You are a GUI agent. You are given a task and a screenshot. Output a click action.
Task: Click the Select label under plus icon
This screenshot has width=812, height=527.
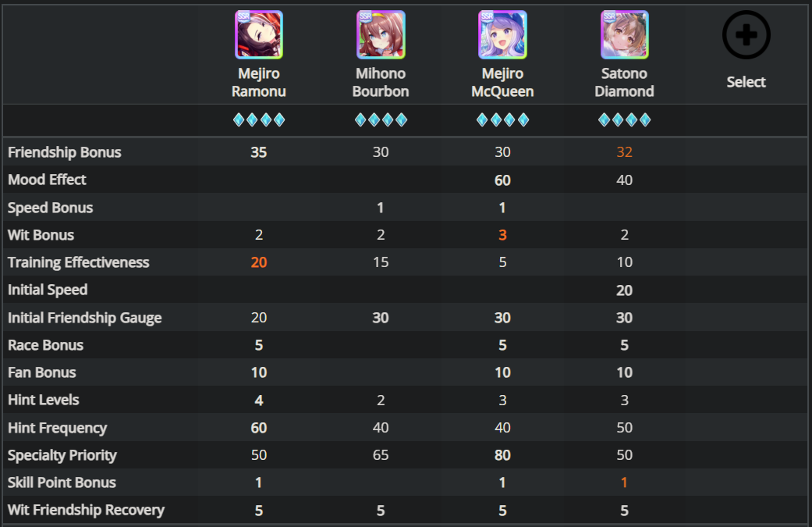pos(746,82)
